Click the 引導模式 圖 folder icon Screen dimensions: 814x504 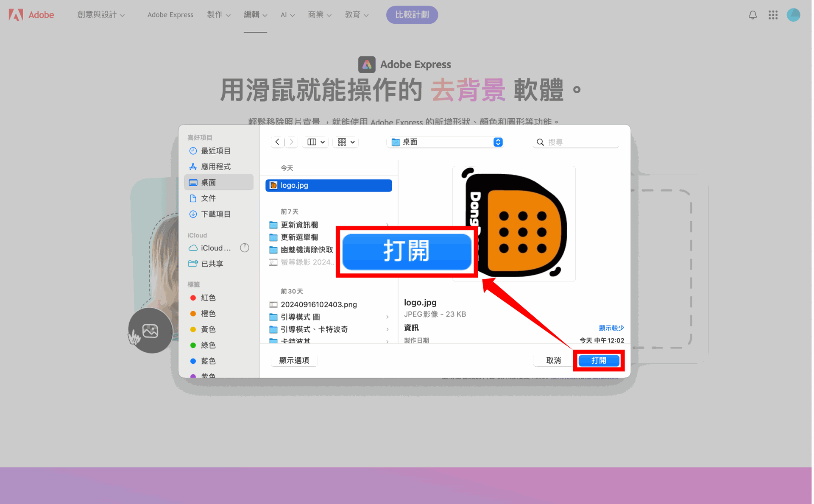(273, 317)
